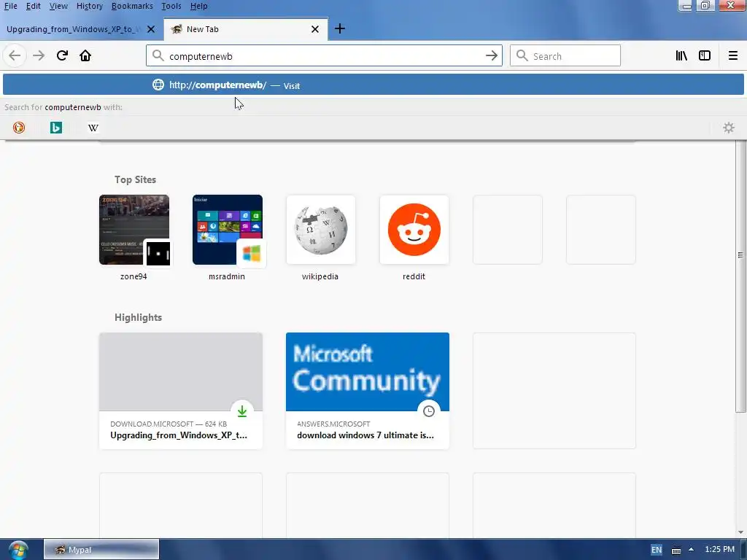Click the forward navigation arrow
The image size is (747, 560).
click(39, 55)
